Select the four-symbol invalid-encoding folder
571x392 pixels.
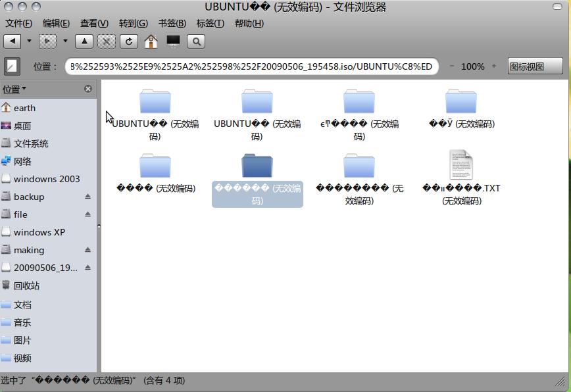coord(155,173)
